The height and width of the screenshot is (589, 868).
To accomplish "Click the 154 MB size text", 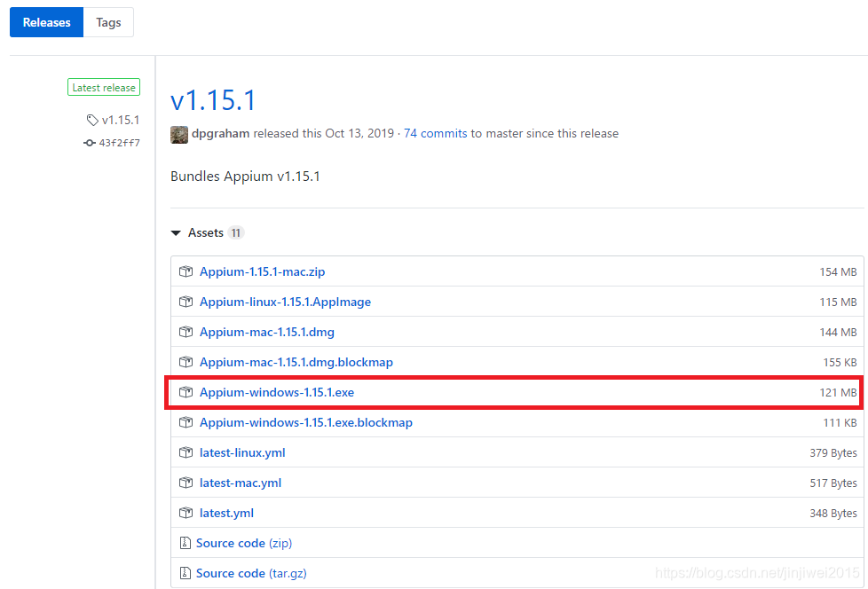I will [x=838, y=272].
